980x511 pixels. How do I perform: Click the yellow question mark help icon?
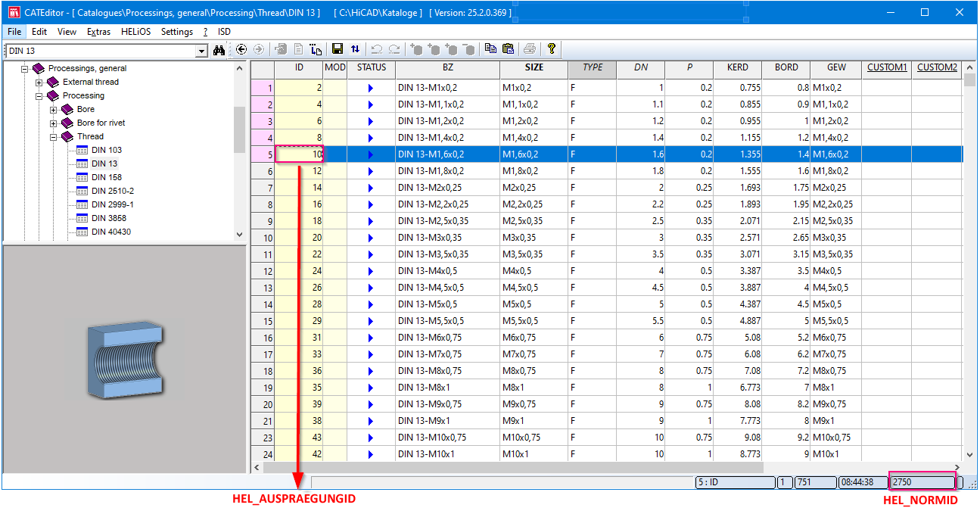tap(552, 49)
